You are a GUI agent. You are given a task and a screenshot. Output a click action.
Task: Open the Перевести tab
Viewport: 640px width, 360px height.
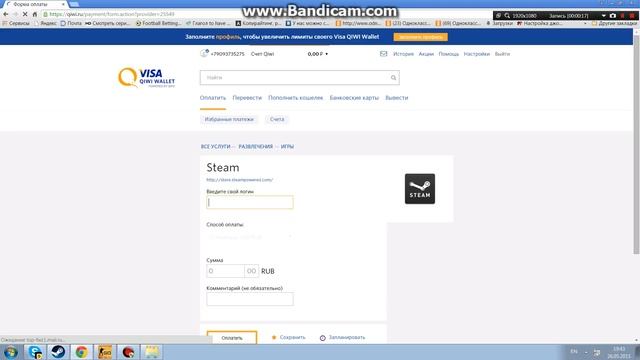click(x=247, y=98)
